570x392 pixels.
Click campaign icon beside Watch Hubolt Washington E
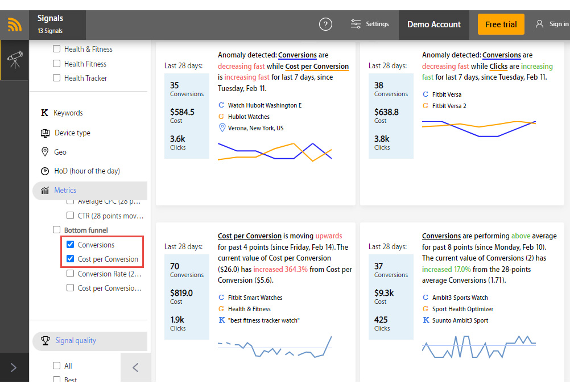[221, 105]
